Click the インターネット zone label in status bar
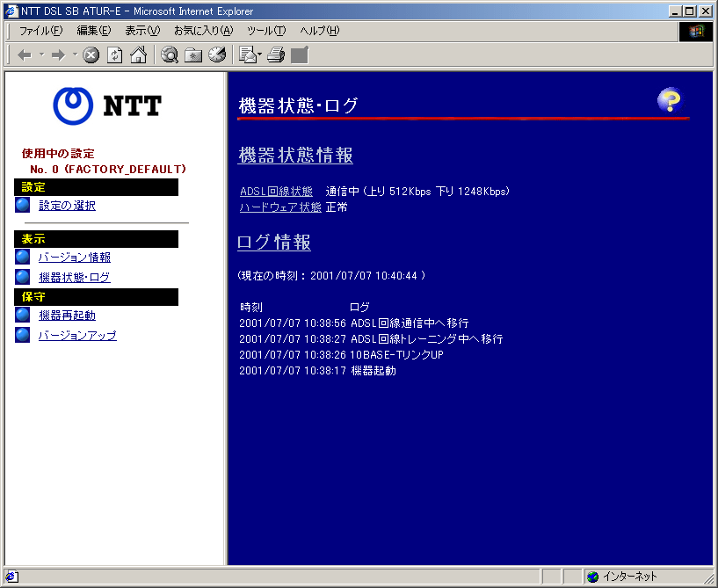This screenshot has height=588, width=718. tap(629, 577)
